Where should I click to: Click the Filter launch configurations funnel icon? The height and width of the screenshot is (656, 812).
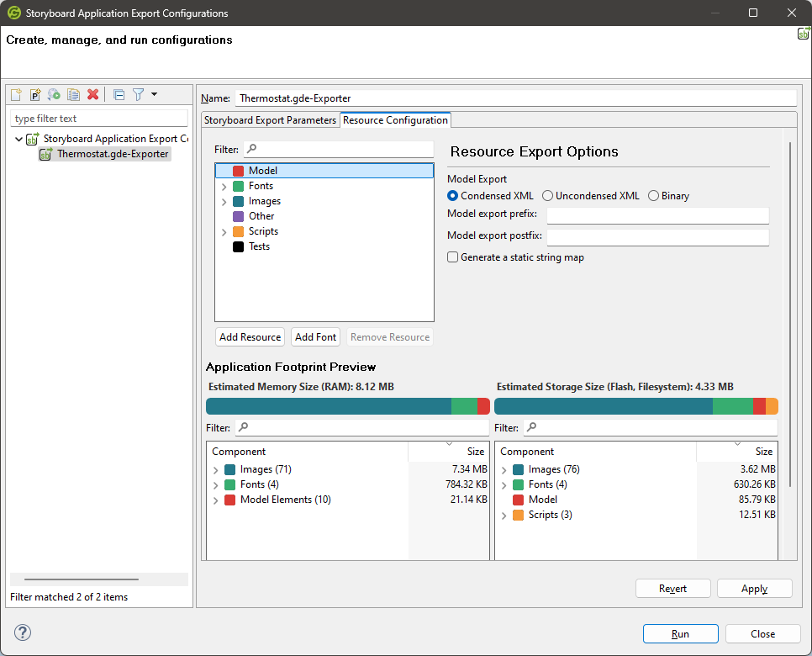[138, 94]
